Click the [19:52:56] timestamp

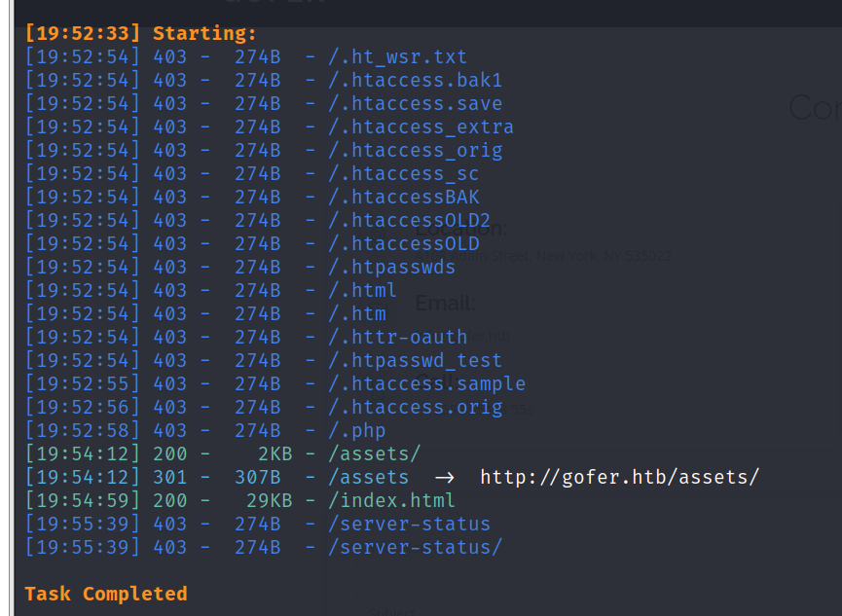click(x=83, y=408)
